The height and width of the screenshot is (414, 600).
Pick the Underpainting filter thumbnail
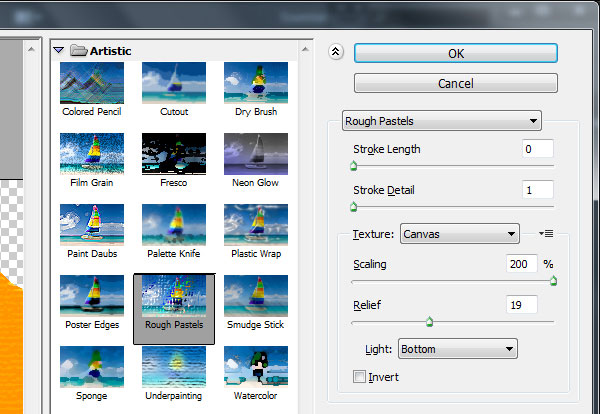point(174,367)
